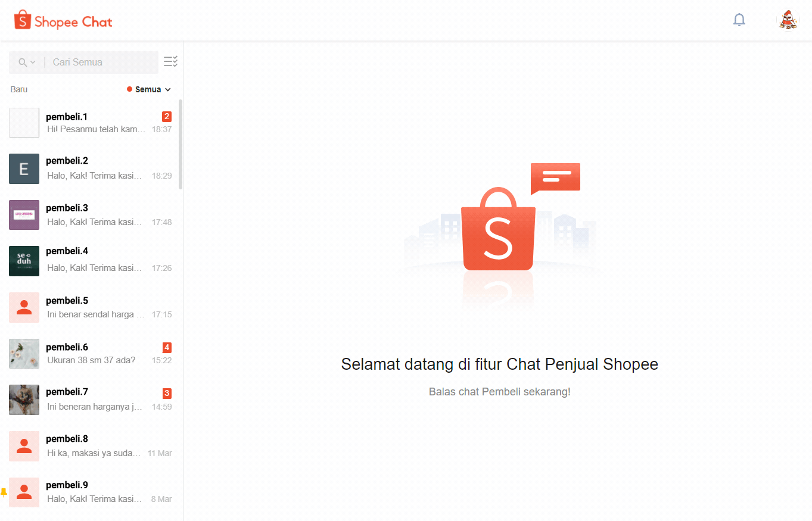Click the unread badge showing 4 on pembeli.6

[166, 347]
